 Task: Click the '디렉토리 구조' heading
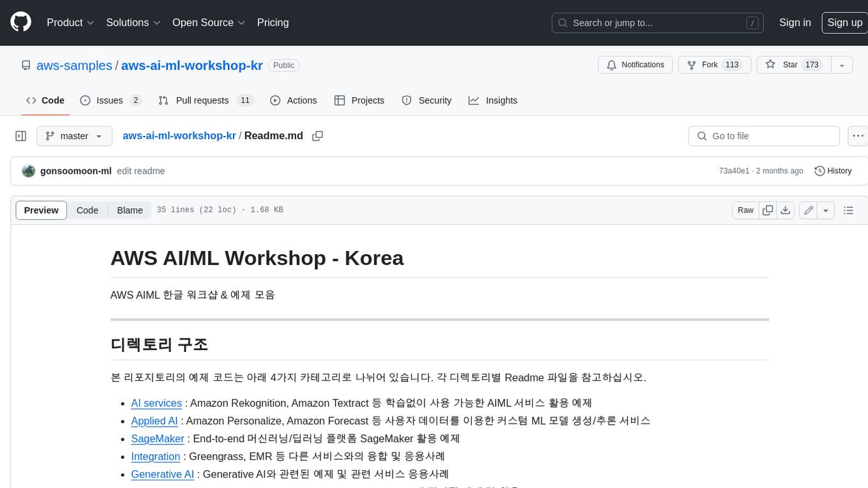click(x=159, y=344)
